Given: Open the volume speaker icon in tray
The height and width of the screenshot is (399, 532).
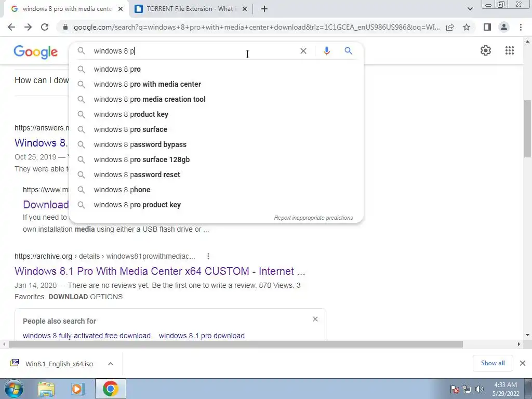Looking at the screenshot, I should (x=480, y=389).
